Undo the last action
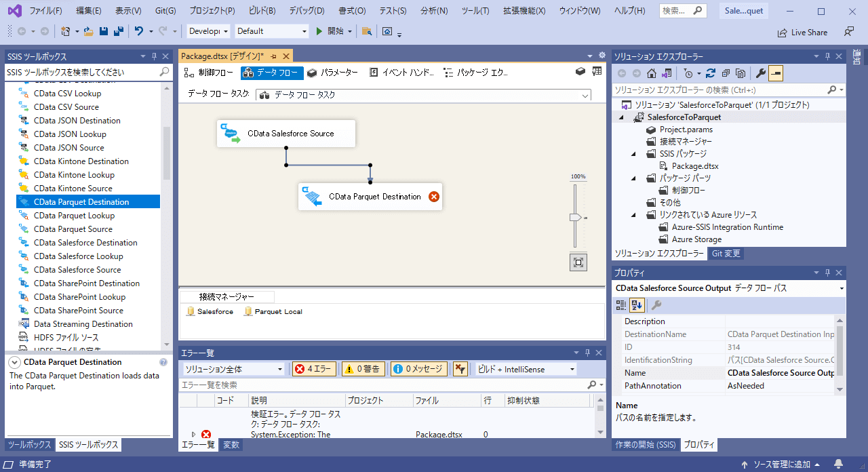Screen dimensions: 868x472 tap(139, 31)
